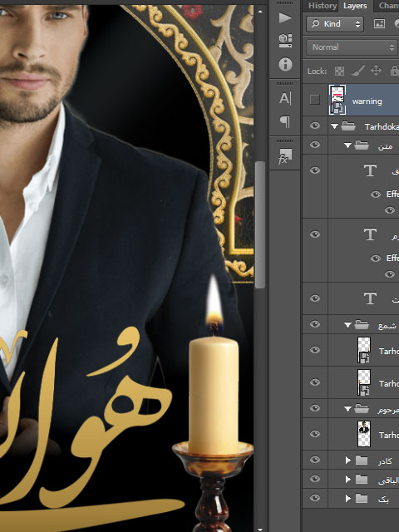Screen dimensions: 399x532
Task: Collapse the متن layer group
Action: pos(347,145)
